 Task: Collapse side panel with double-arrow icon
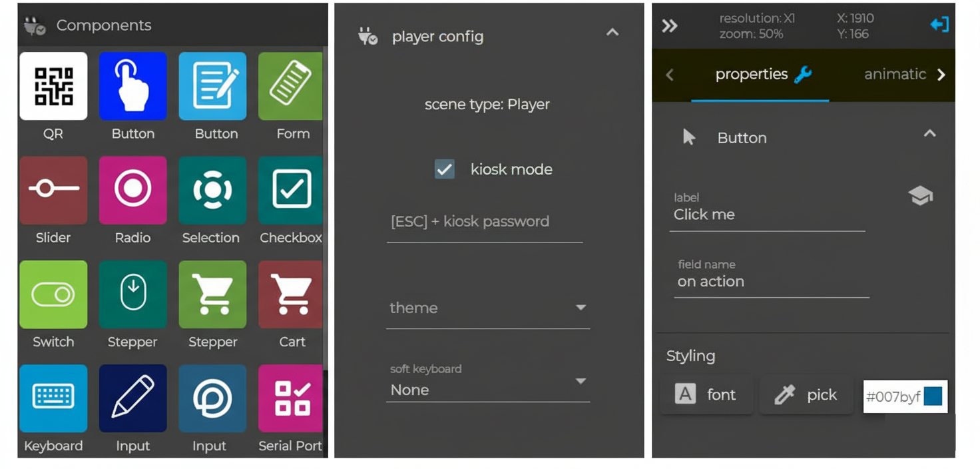(x=670, y=26)
